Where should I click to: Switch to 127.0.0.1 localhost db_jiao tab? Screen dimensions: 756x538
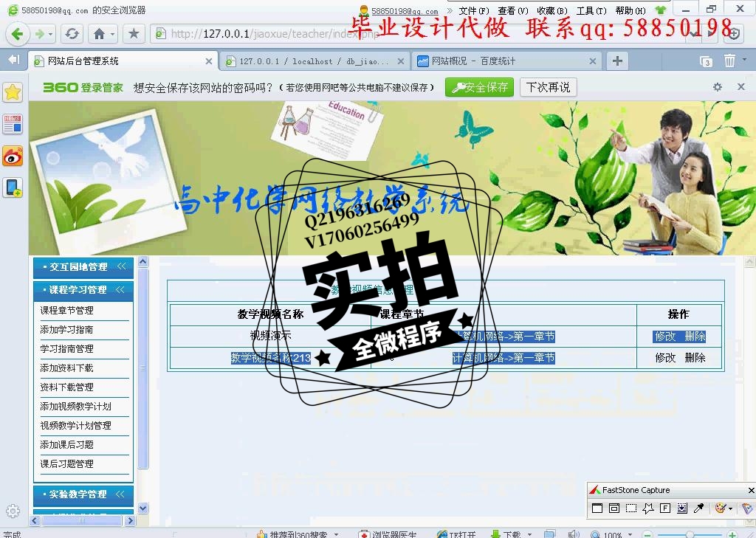tap(316, 61)
